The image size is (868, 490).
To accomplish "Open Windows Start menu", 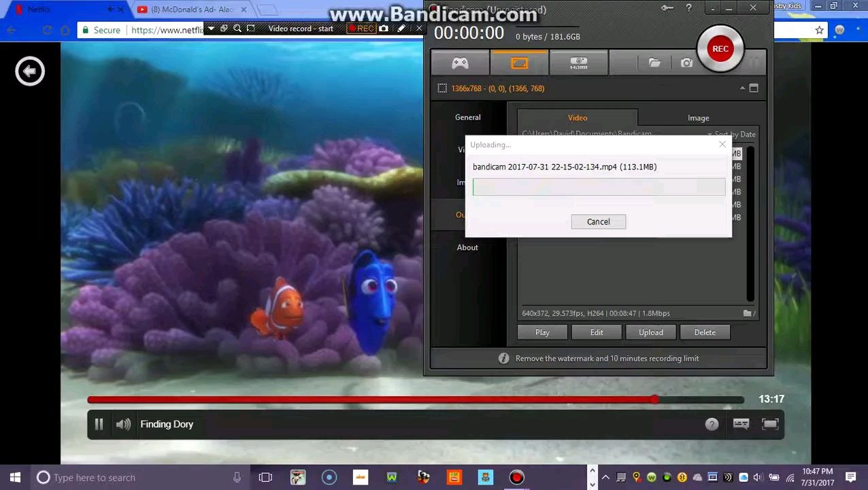I will coord(15,478).
